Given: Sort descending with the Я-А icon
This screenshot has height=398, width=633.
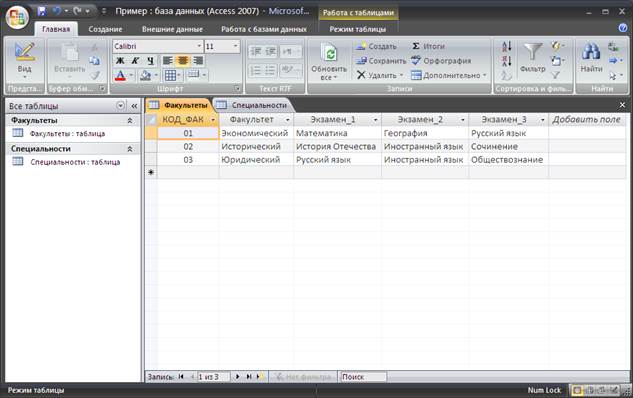Looking at the screenshot, I should 506,61.
